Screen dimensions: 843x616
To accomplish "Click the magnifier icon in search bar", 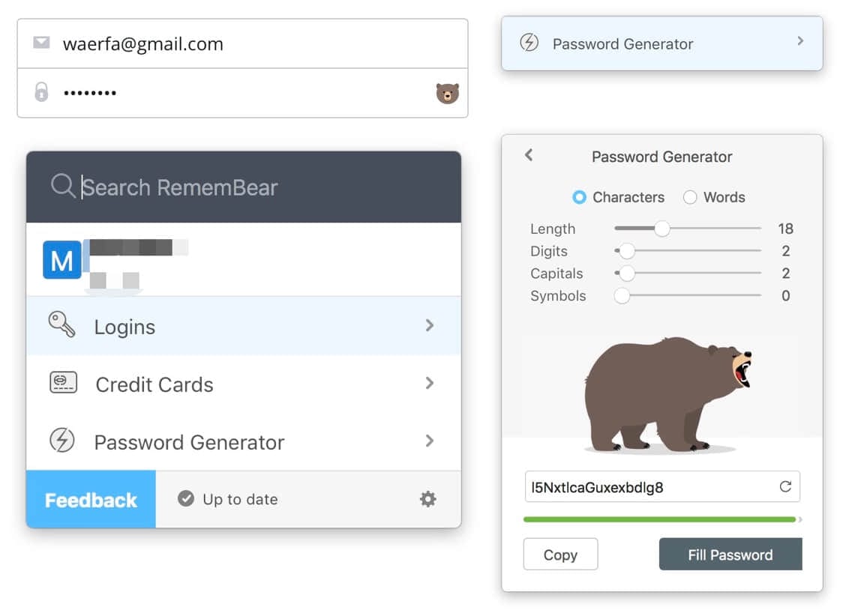I will pos(63,187).
